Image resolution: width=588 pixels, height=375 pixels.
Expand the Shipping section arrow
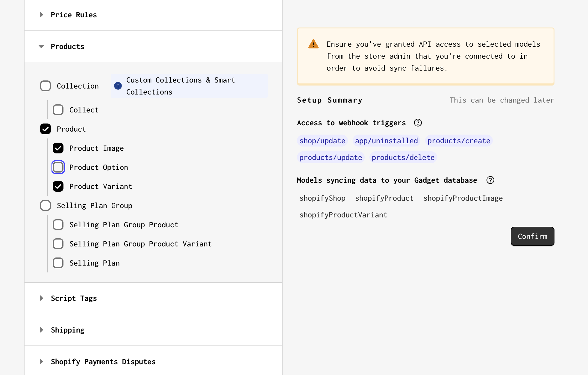[42, 330]
